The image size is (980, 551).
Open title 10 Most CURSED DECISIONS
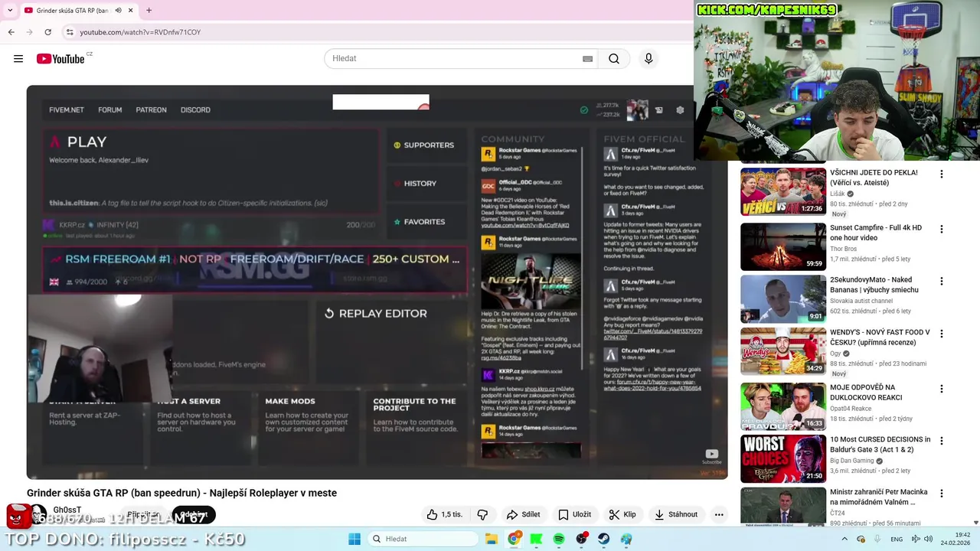tap(880, 445)
